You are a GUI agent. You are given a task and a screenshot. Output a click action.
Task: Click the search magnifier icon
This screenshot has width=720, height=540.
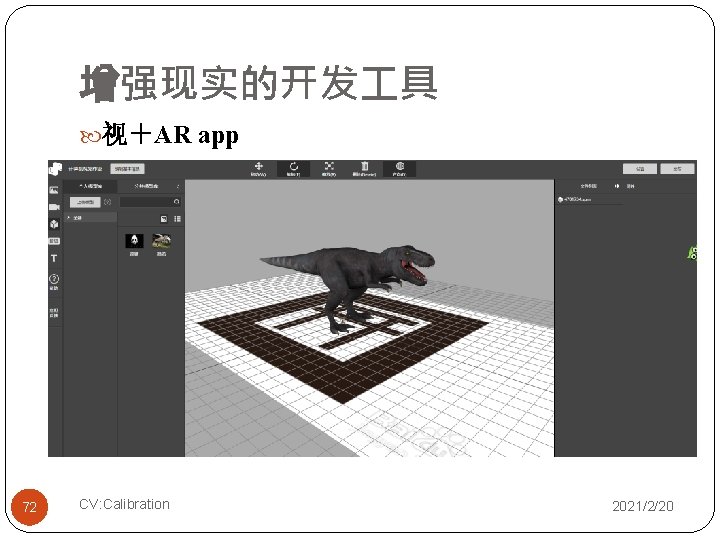point(177,202)
